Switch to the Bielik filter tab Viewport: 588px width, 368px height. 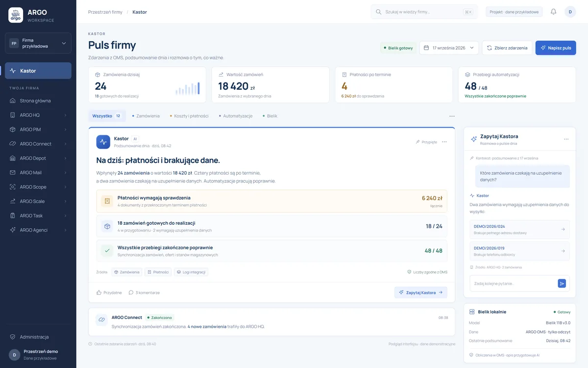(269, 116)
